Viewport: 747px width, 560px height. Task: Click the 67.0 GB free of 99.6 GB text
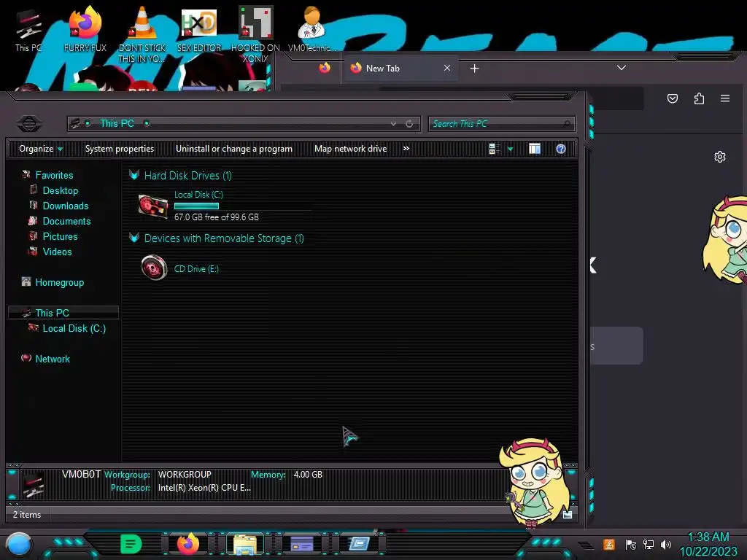[216, 217]
